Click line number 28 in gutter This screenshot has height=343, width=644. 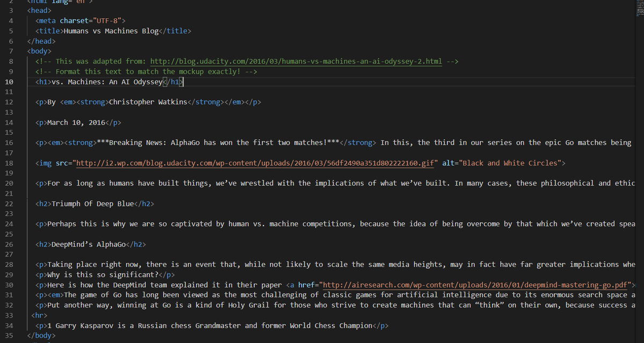[10, 265]
